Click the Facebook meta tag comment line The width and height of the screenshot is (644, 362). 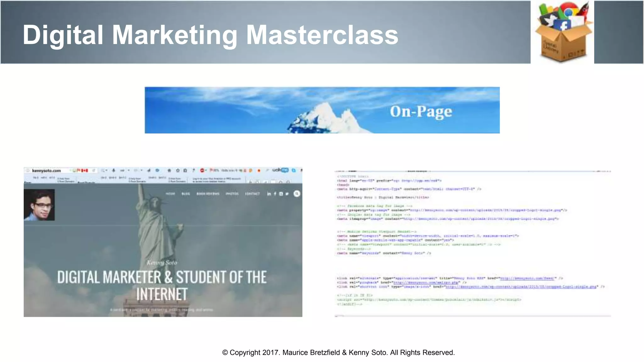click(374, 206)
